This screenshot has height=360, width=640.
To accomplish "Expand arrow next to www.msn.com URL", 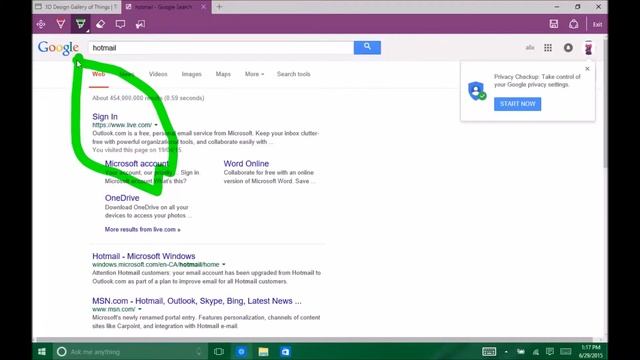I will point(140,309).
